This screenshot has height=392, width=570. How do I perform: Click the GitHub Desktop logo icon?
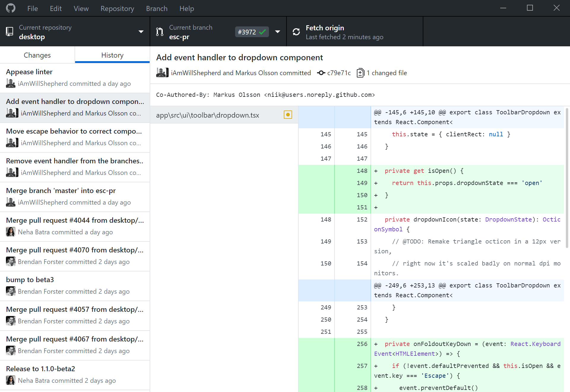point(11,8)
